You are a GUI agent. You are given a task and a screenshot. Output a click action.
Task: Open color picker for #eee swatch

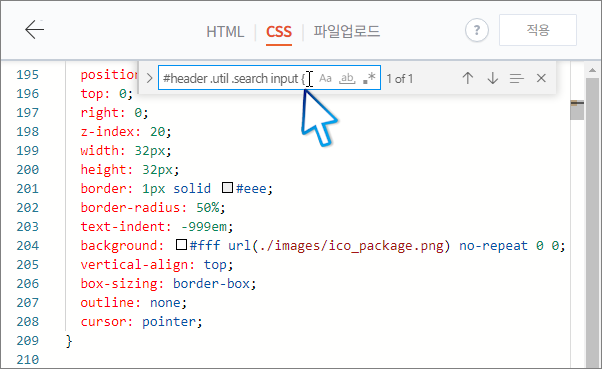coord(227,188)
